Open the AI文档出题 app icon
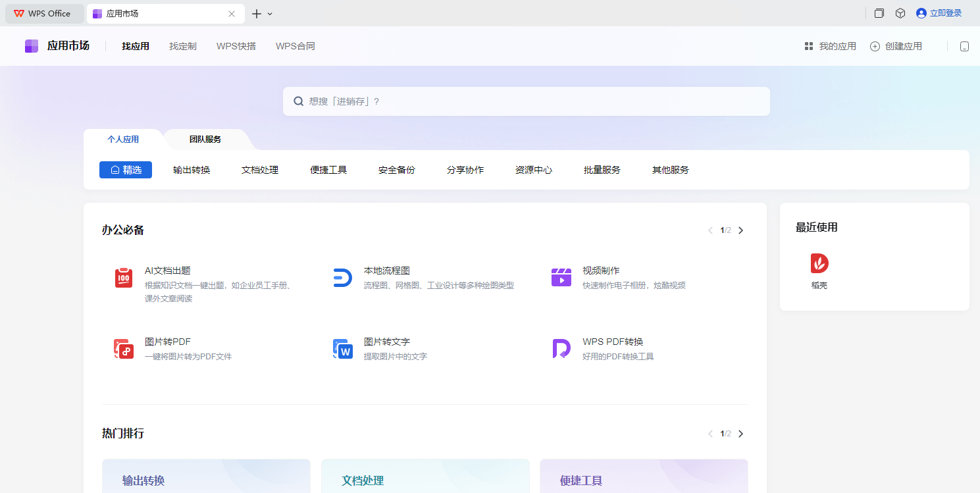The width and height of the screenshot is (980, 493). pos(124,278)
